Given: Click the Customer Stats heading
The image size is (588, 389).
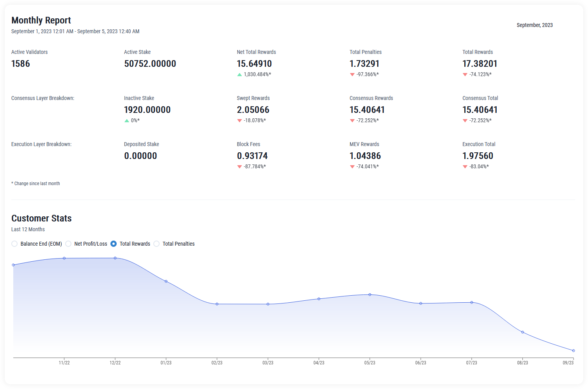Looking at the screenshot, I should click(x=41, y=218).
